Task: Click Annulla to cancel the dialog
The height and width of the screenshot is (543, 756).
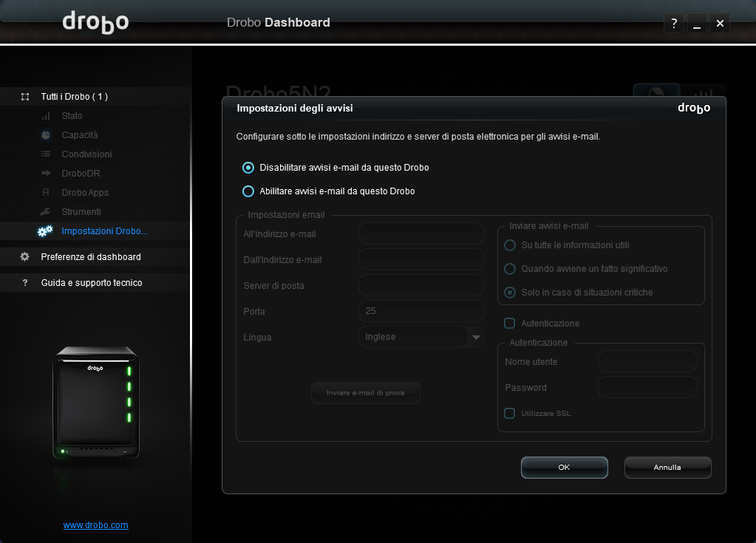Action: pos(667,468)
